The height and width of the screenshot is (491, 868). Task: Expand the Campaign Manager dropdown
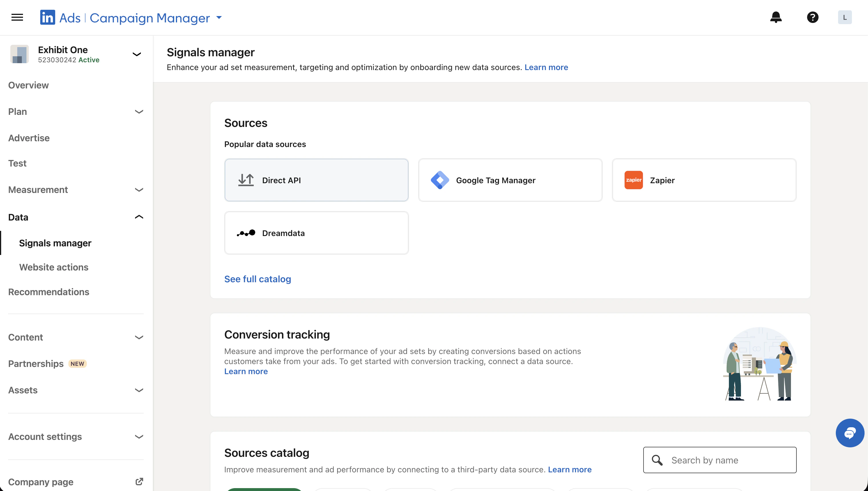[x=219, y=17]
